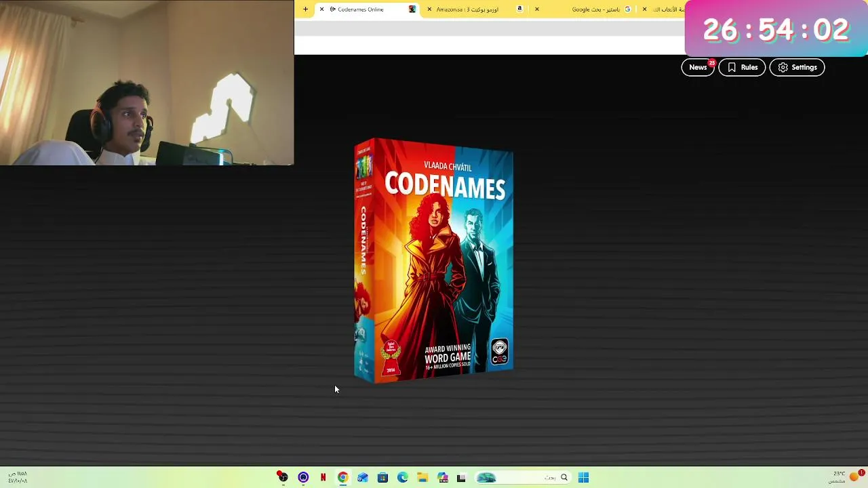
Task: Open OBS Studio from the taskbar
Action: point(282,477)
